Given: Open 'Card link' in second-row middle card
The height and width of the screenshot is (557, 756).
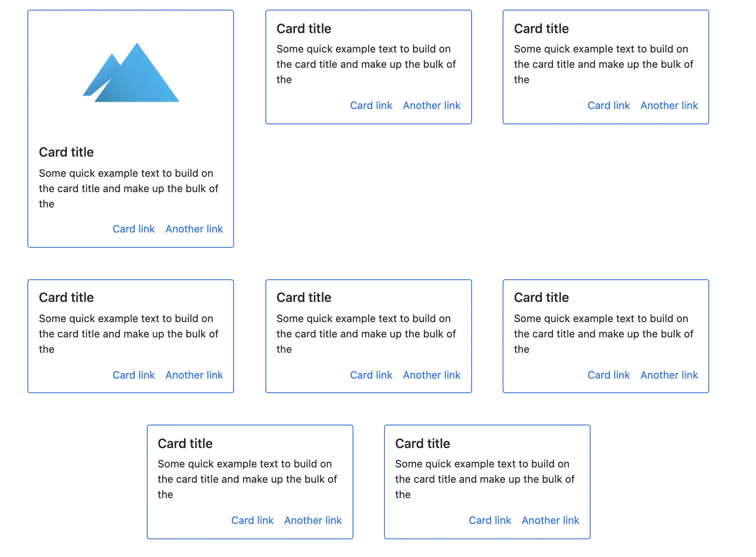Looking at the screenshot, I should pyautogui.click(x=371, y=375).
